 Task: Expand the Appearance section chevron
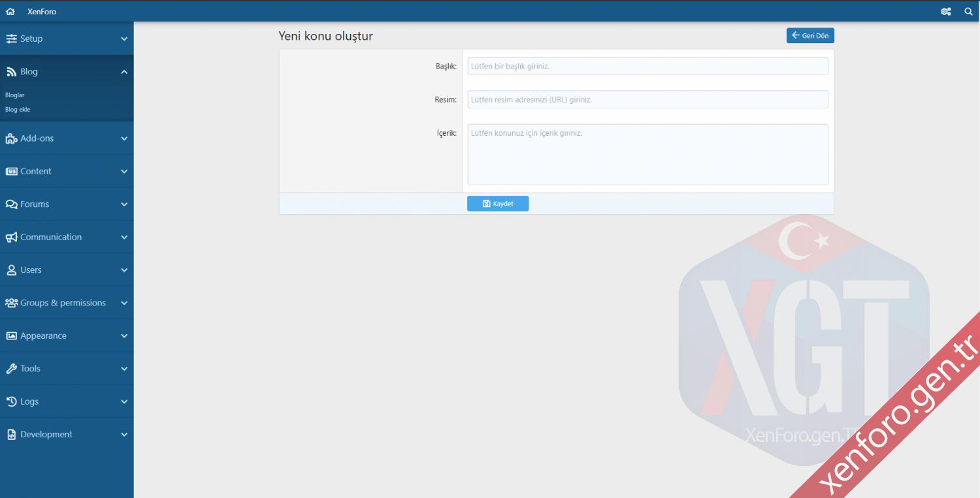click(x=124, y=336)
